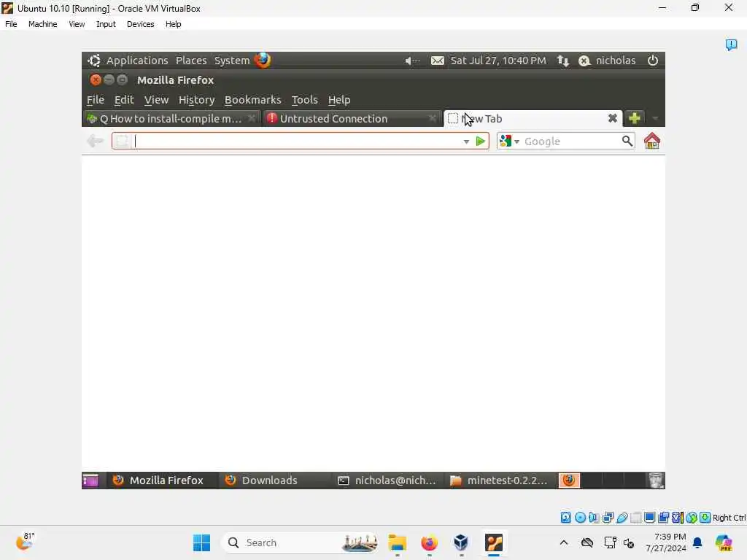Launch Firefox from the Ubuntu panel icon
The width and height of the screenshot is (747, 560).
click(x=263, y=61)
